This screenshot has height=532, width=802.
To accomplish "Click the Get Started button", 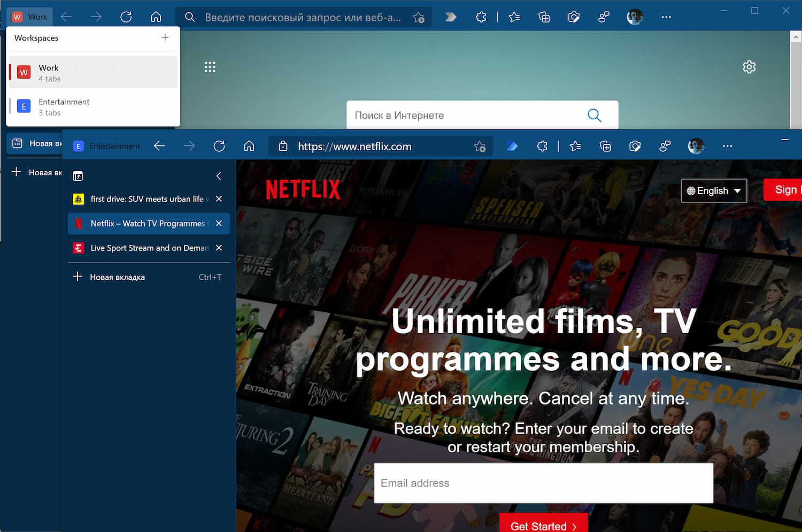I will (543, 525).
